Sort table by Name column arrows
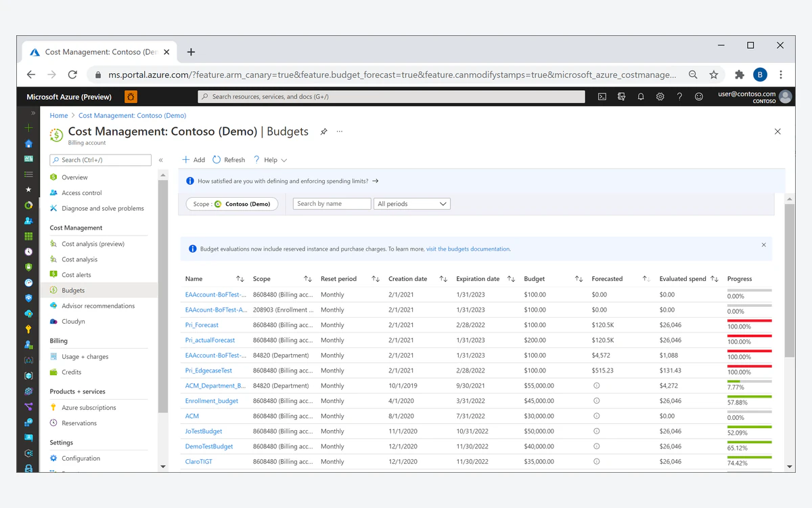Image resolution: width=812 pixels, height=508 pixels. click(240, 279)
